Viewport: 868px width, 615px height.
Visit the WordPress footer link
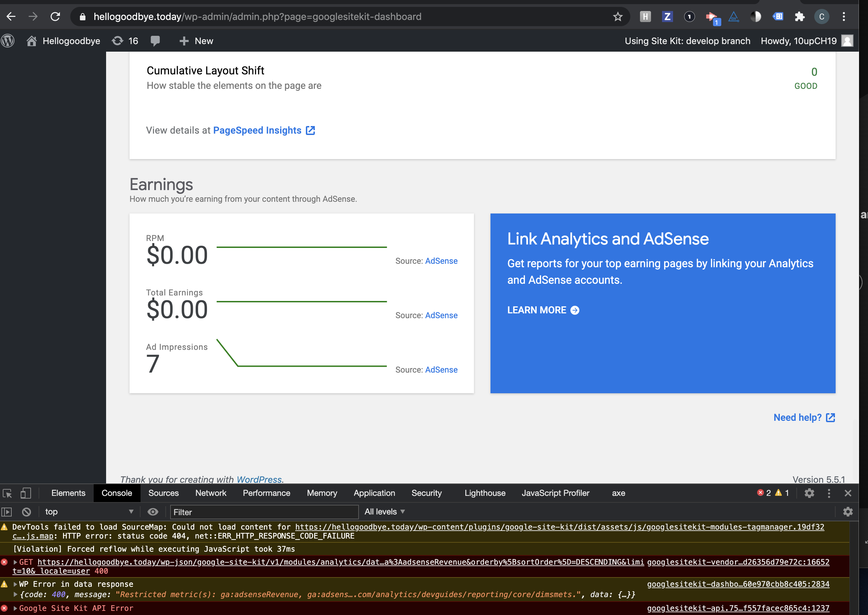(x=259, y=479)
